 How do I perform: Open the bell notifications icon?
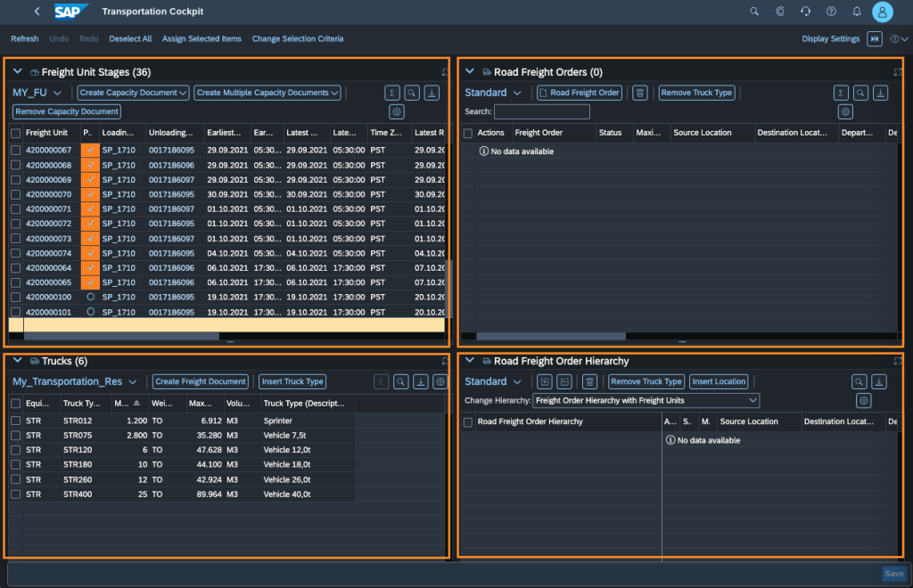coord(857,11)
